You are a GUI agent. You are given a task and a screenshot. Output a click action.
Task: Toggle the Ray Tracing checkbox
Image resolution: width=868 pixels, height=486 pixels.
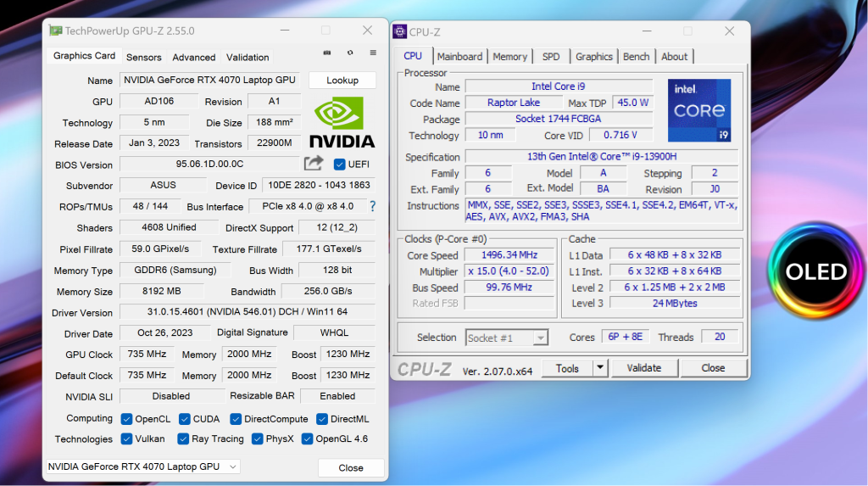point(183,439)
